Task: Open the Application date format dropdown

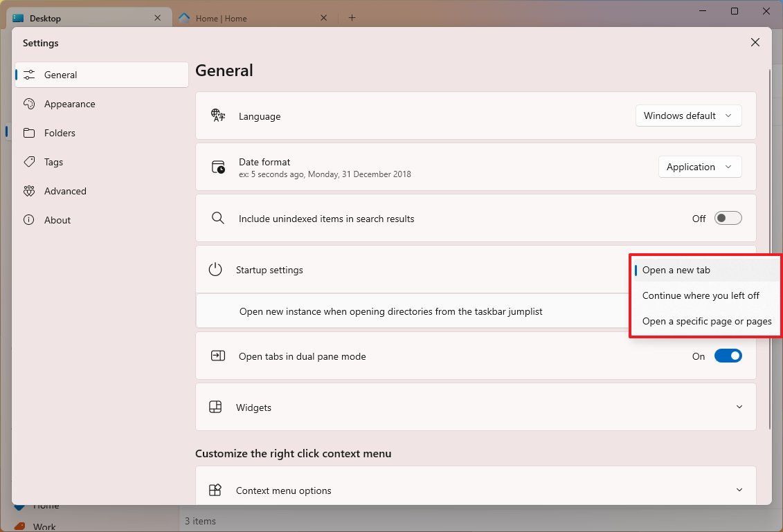Action: click(700, 167)
